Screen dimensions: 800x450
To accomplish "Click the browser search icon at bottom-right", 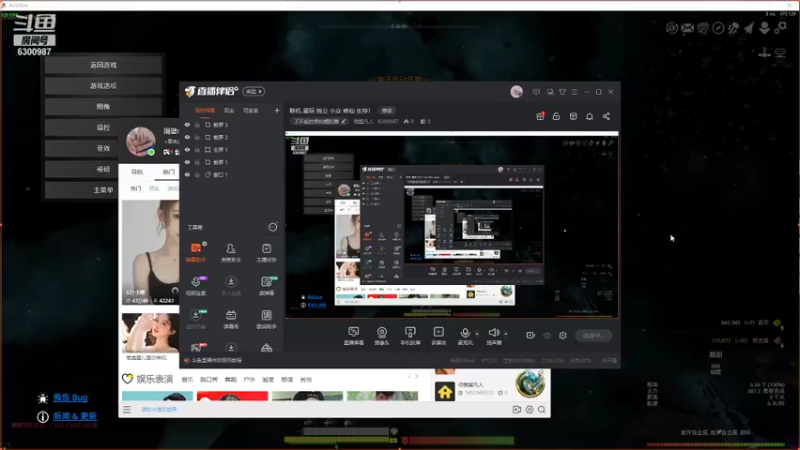I will pos(542,410).
